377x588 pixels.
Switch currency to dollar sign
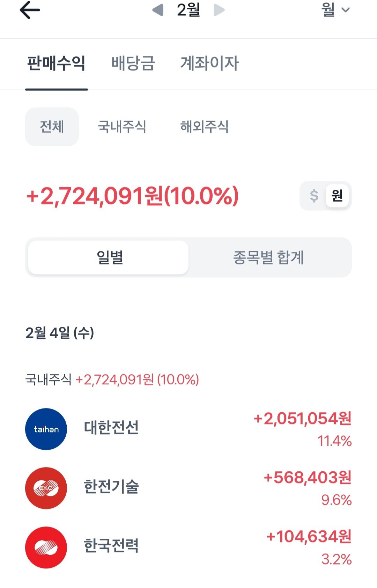click(314, 196)
